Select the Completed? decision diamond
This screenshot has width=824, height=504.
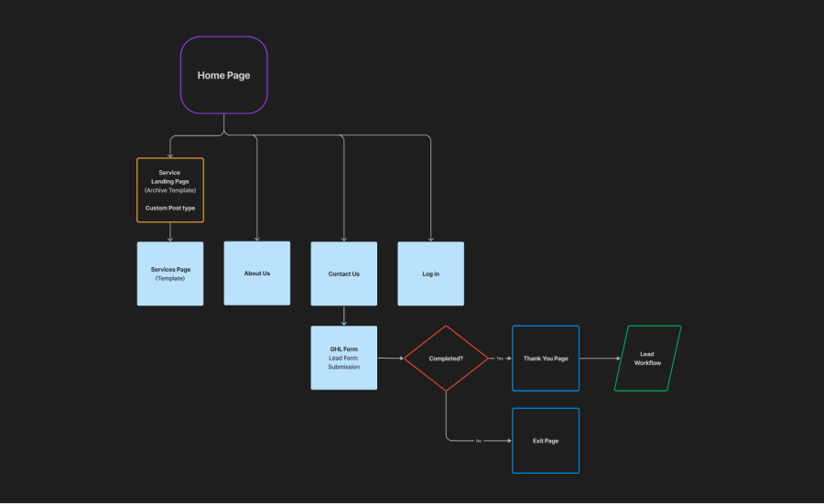446,358
